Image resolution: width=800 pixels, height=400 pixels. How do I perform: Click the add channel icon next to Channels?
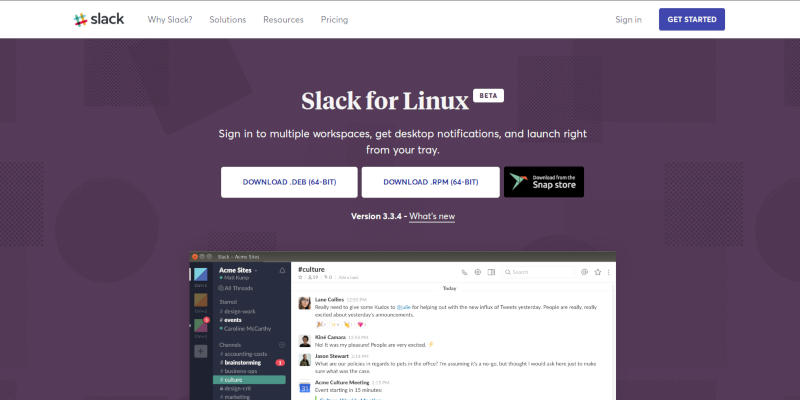coord(282,345)
